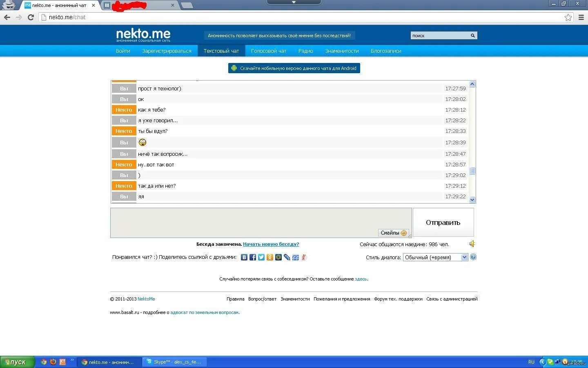
Task: Open the Вопрос/ответ footer link
Action: [x=262, y=299]
